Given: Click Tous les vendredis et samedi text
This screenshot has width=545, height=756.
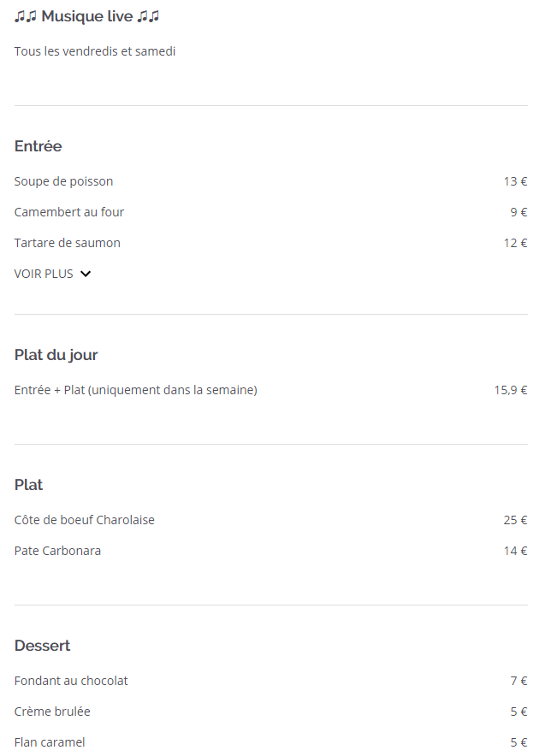Looking at the screenshot, I should (95, 51).
